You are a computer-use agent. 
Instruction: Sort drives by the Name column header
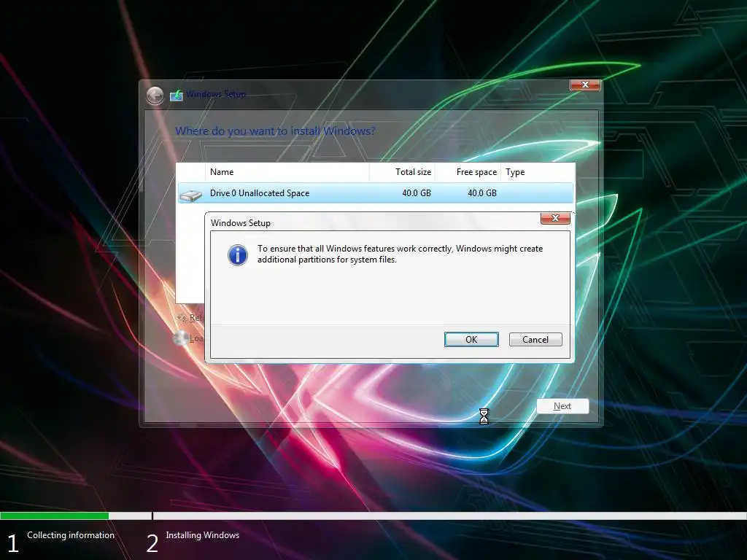pos(287,172)
